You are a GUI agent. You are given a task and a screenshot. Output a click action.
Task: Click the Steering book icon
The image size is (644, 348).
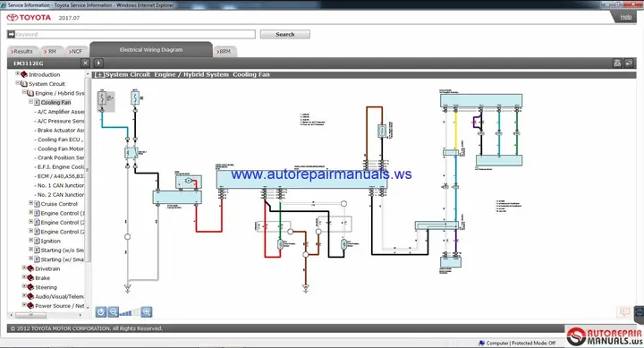[30, 287]
